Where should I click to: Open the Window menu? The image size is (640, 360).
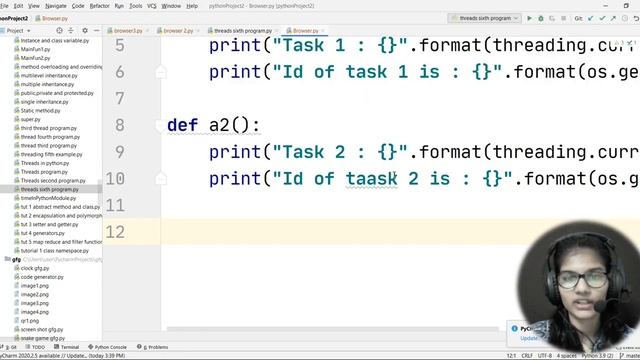[171, 6]
